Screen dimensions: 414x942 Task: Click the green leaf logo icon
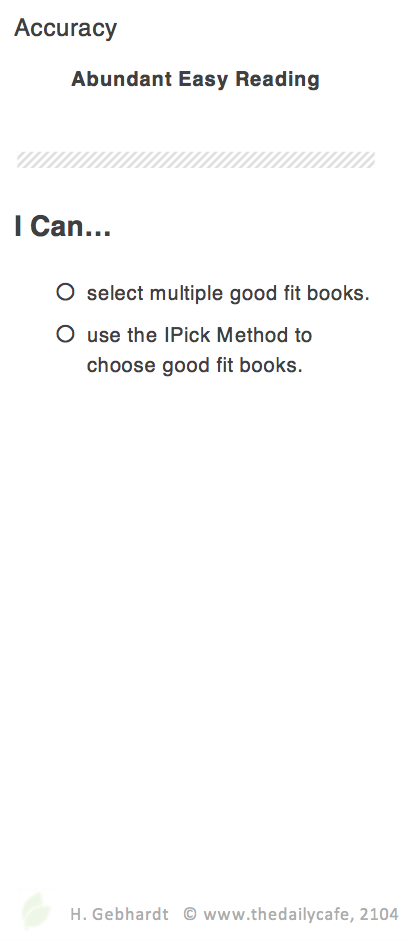[x=35, y=911]
